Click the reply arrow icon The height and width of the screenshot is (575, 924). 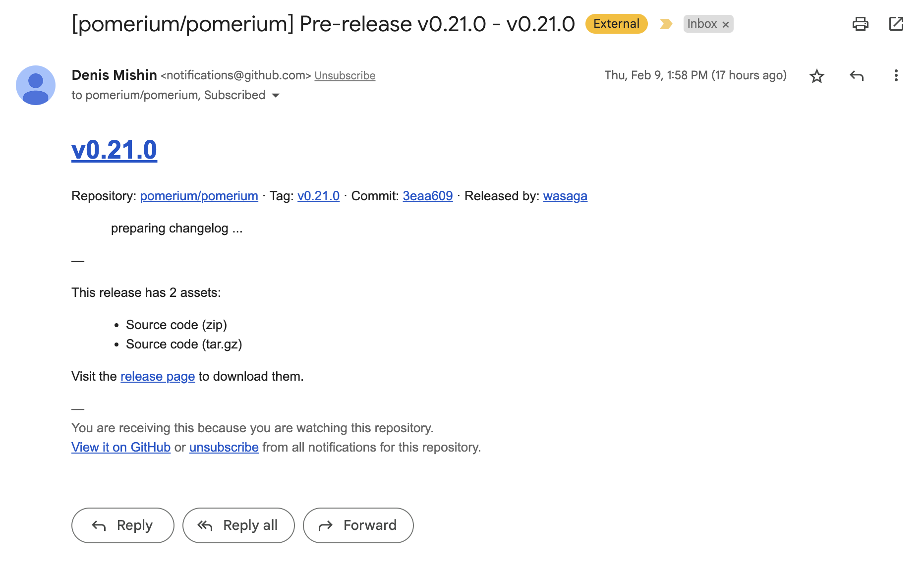point(857,76)
